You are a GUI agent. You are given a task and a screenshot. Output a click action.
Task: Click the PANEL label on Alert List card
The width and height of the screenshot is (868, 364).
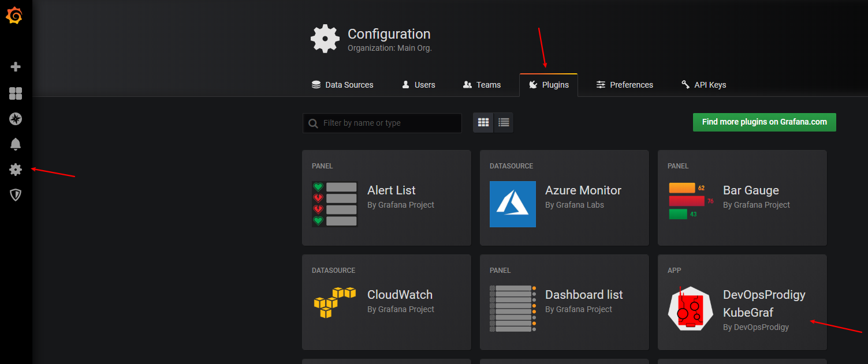[x=322, y=166]
